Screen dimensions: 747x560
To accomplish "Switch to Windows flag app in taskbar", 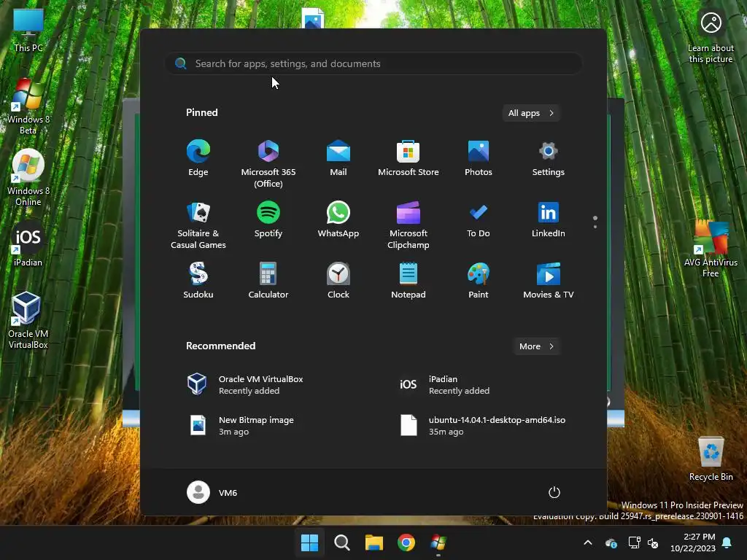I will tap(438, 542).
